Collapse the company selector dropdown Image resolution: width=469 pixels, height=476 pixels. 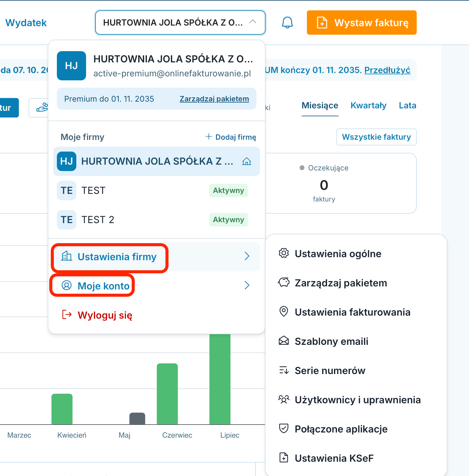pos(253,22)
